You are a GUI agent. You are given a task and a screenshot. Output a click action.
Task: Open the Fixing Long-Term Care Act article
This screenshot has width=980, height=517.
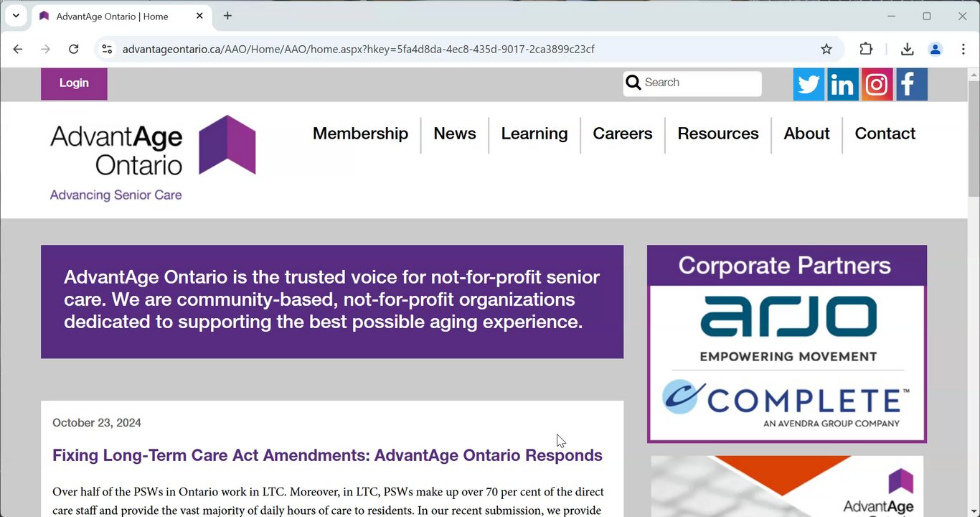(327, 455)
